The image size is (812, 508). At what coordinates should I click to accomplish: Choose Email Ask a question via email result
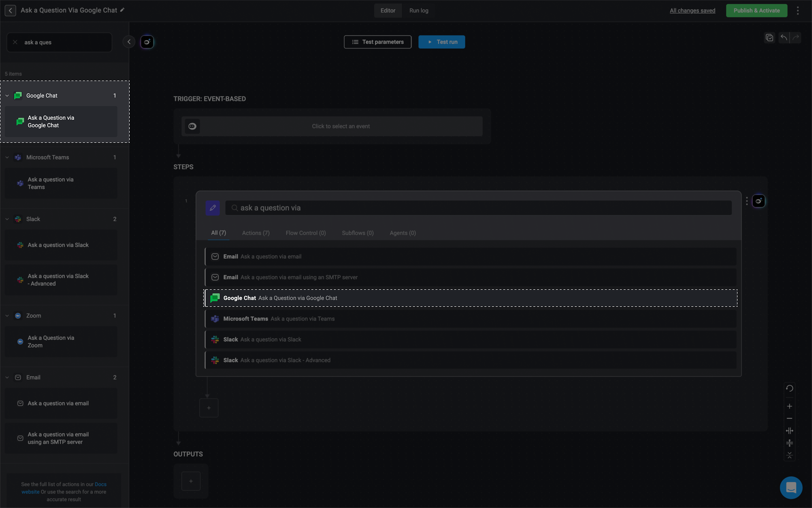(471, 256)
